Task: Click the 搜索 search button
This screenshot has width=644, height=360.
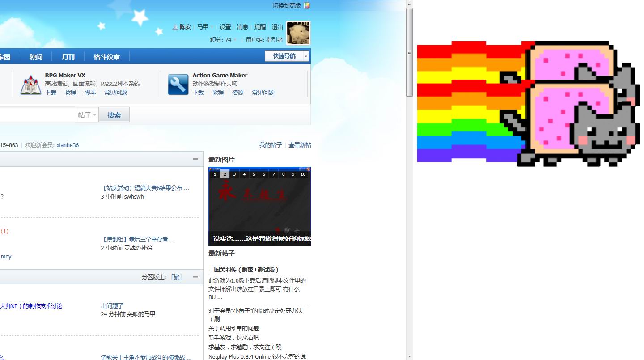Action: (x=114, y=115)
